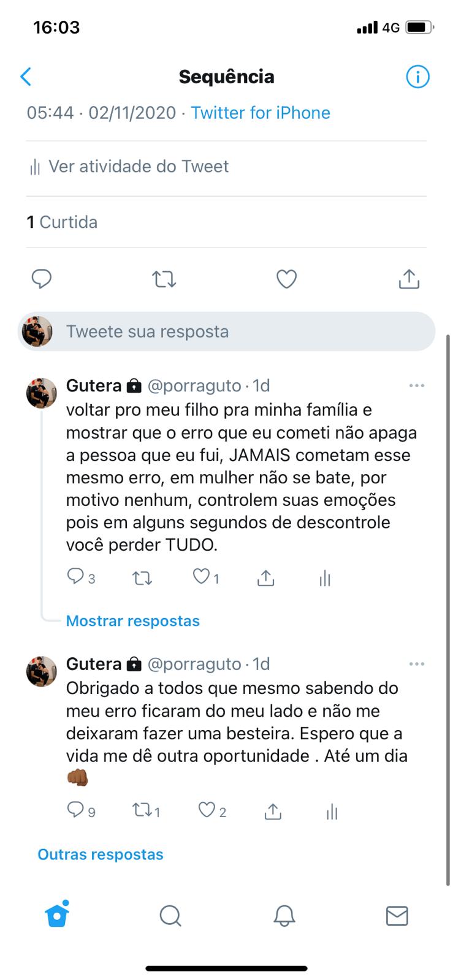Open the Messages envelope tab
This screenshot has width=453, height=980.
coord(397,916)
